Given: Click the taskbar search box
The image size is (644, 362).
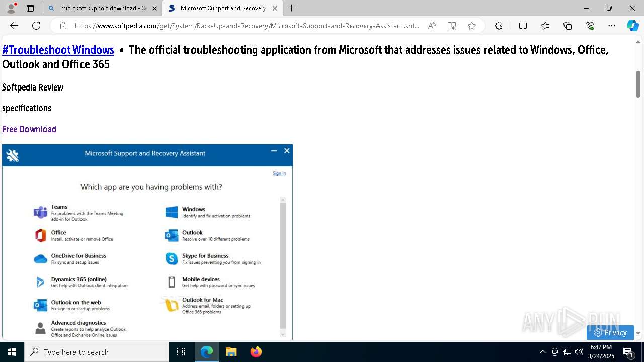Looking at the screenshot, I should tap(97, 352).
